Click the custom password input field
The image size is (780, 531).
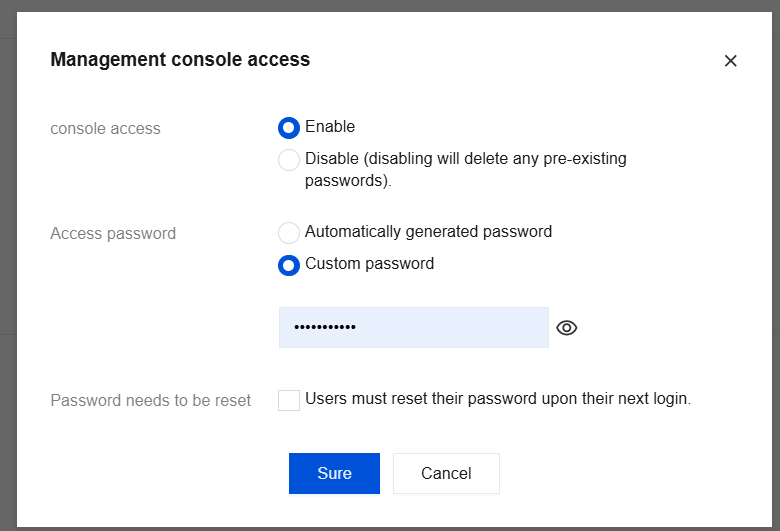pyautogui.click(x=413, y=328)
